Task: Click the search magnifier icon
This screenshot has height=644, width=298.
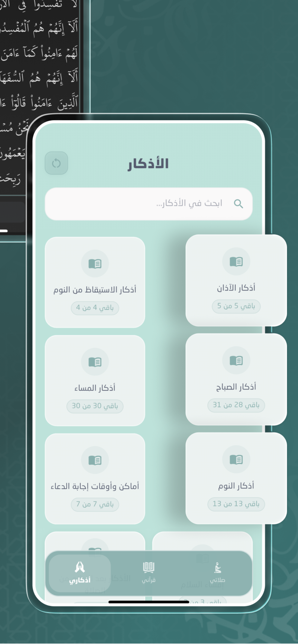Action: (x=238, y=204)
